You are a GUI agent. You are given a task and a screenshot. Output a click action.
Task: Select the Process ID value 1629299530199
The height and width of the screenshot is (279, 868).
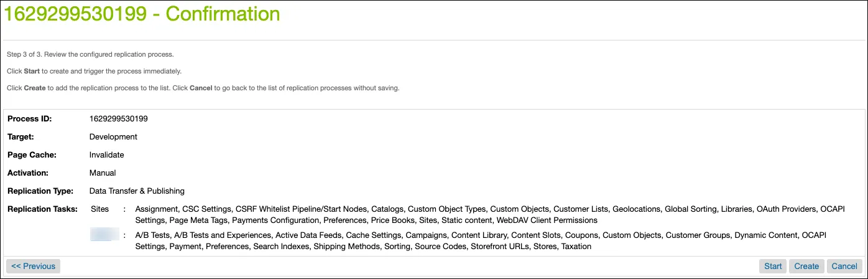pos(119,119)
